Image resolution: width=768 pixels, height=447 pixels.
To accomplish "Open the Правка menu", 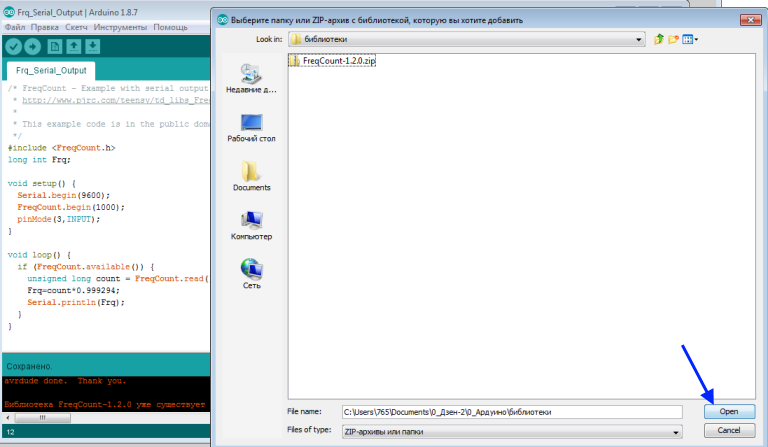I will point(45,27).
